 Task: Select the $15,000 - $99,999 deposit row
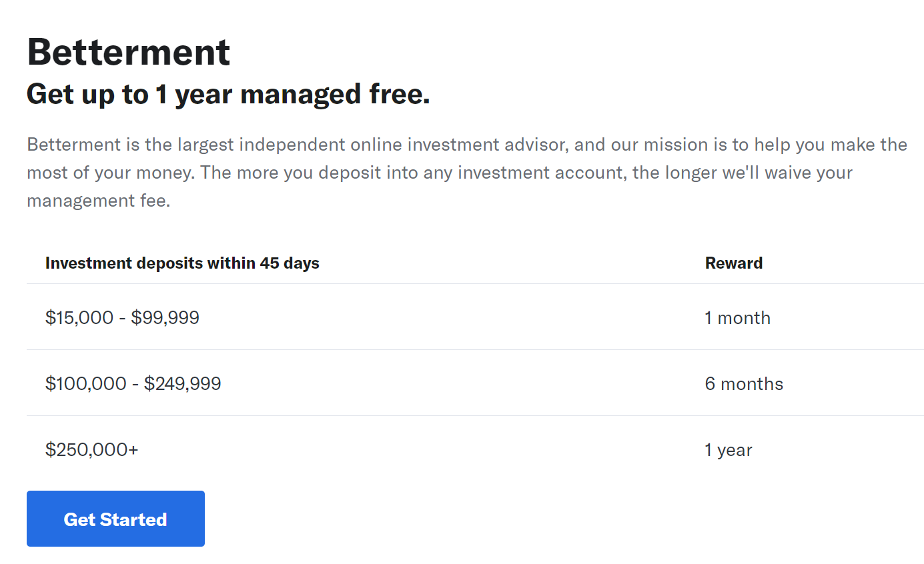(x=475, y=317)
